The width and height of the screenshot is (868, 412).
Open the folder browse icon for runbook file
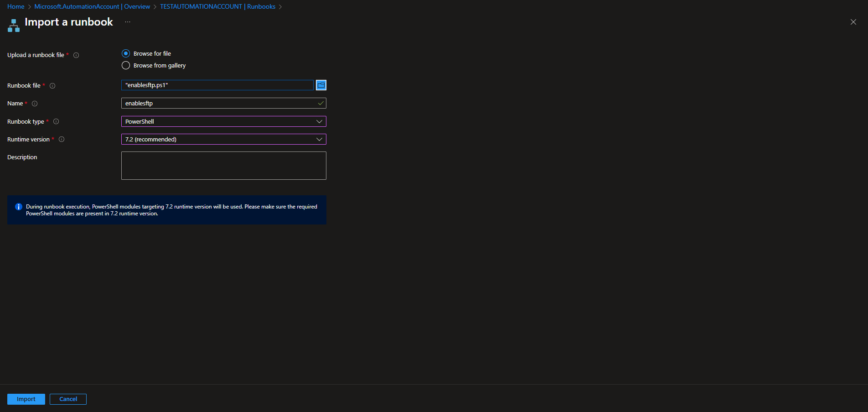pyautogui.click(x=321, y=85)
